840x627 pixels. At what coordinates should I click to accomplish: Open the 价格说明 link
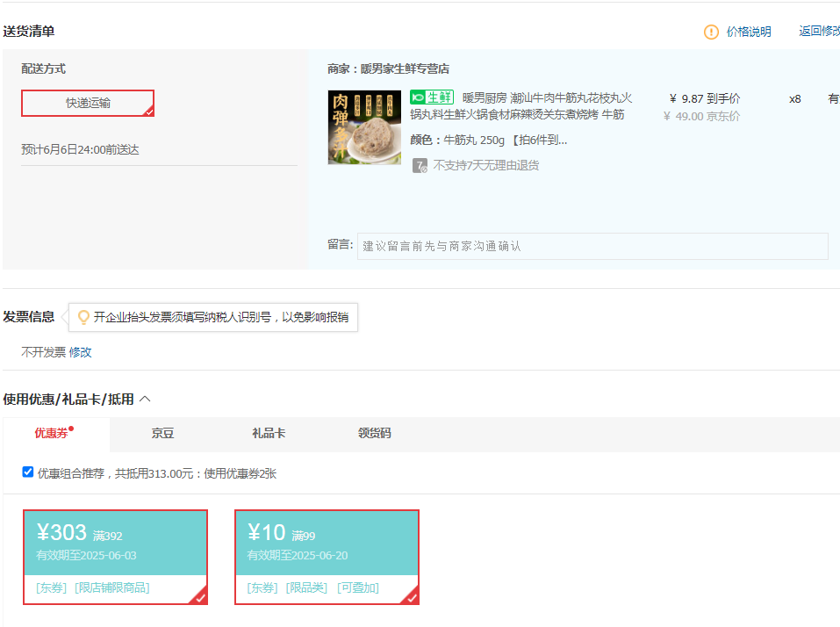tap(749, 32)
